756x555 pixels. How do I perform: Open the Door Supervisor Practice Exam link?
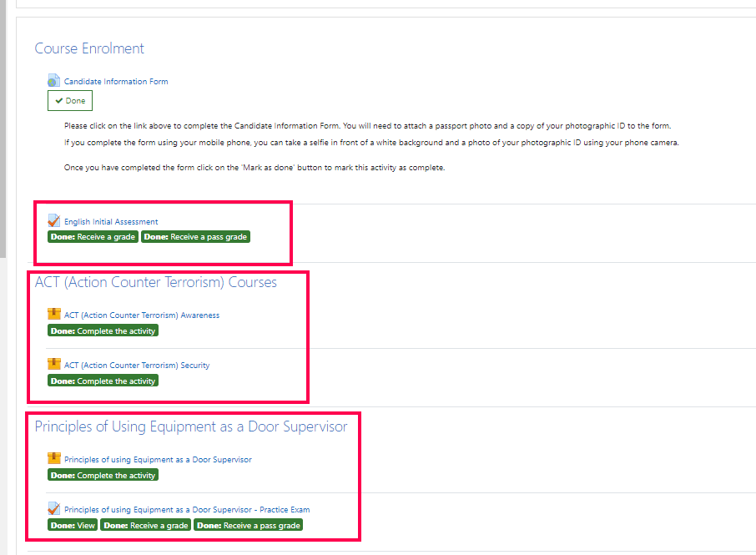click(x=187, y=510)
